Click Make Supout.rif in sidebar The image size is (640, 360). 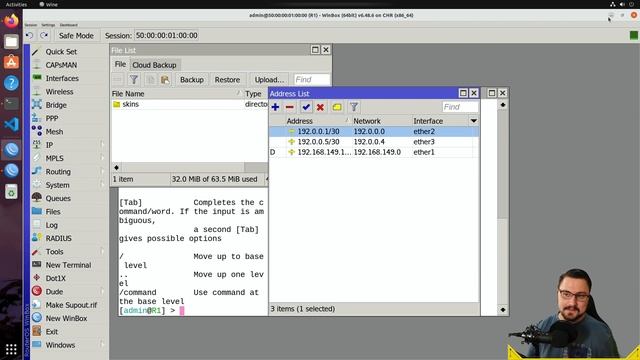pos(71,305)
